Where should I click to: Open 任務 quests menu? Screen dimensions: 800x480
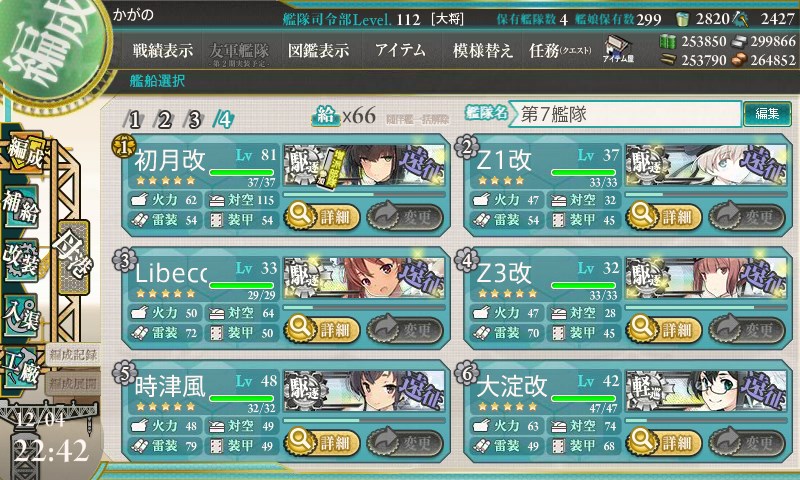pos(559,50)
